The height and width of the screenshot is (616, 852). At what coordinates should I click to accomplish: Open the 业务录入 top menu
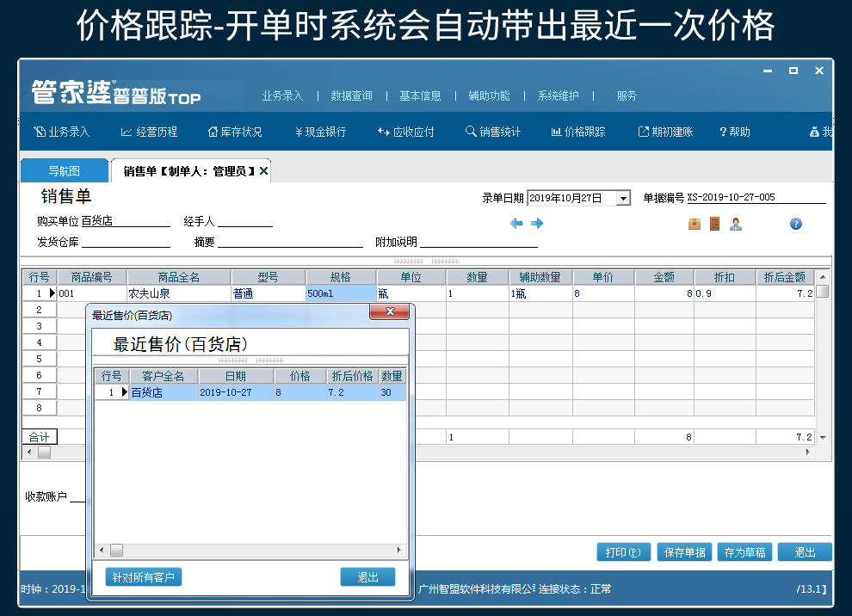(x=282, y=96)
